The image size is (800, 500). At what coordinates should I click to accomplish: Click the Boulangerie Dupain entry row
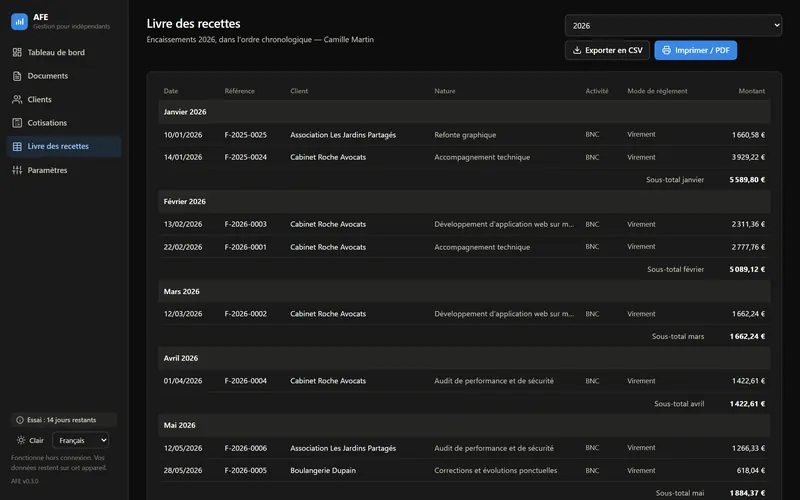(464, 470)
